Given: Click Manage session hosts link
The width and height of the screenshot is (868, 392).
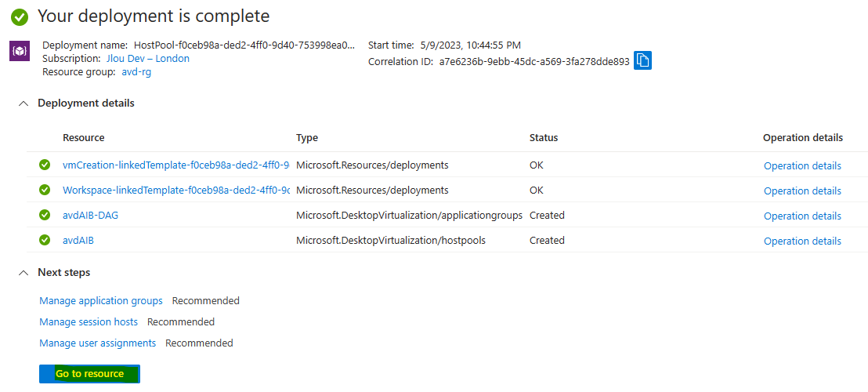Looking at the screenshot, I should [89, 321].
